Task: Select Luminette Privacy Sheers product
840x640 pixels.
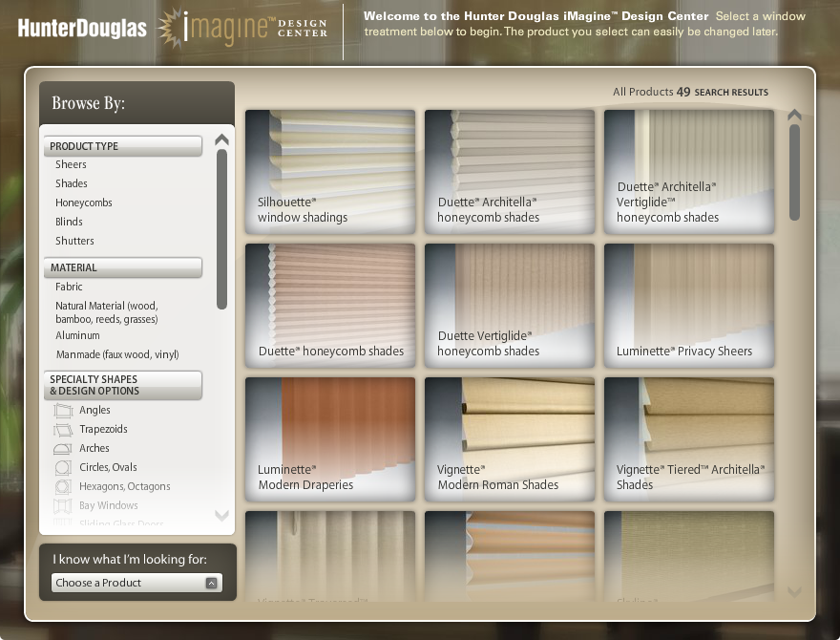Action: [689, 306]
